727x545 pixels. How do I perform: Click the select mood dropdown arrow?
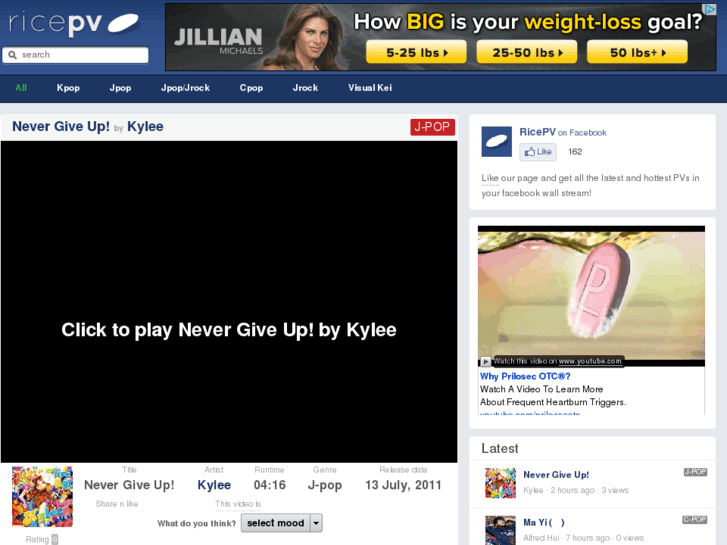coord(316,523)
